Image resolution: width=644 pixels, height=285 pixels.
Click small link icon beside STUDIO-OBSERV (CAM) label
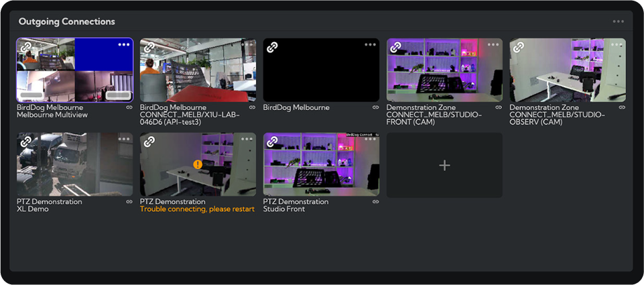pyautogui.click(x=622, y=107)
